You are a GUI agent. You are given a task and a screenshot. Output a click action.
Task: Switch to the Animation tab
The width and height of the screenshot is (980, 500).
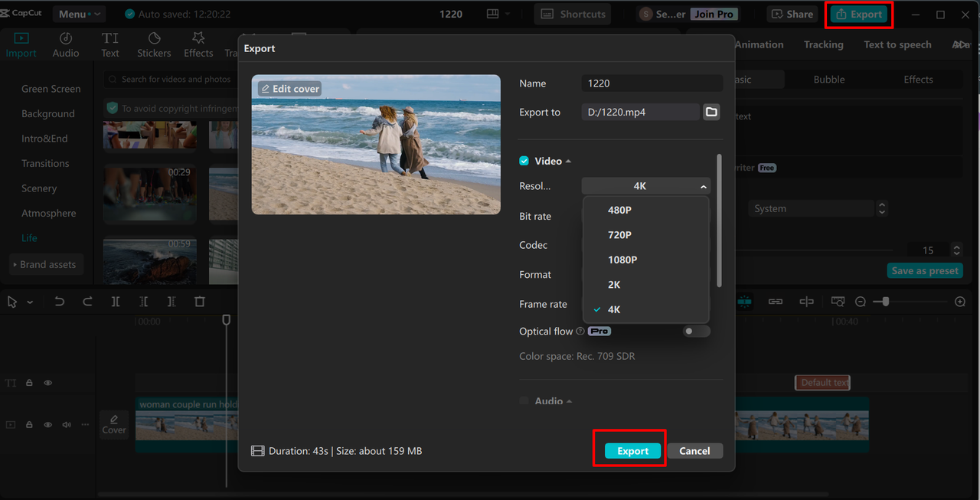pos(759,44)
